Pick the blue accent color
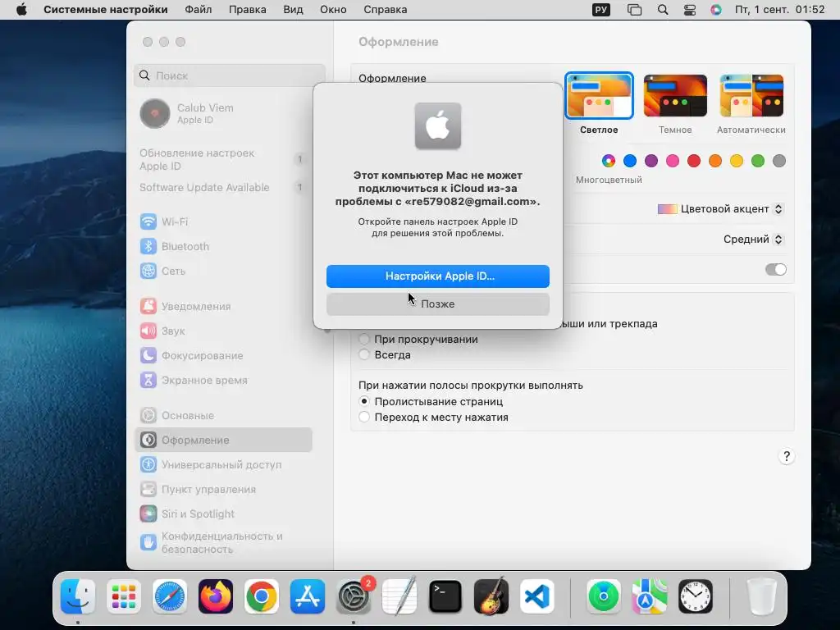This screenshot has width=840, height=630. tap(630, 161)
